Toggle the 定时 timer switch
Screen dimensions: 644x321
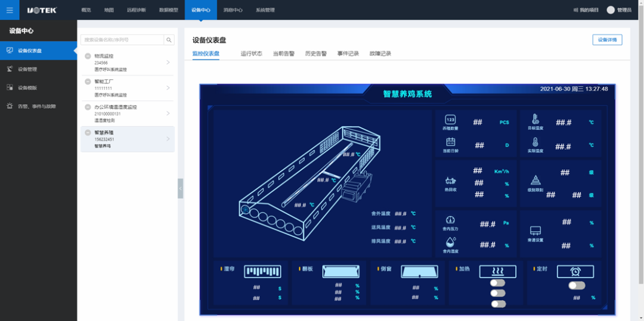pyautogui.click(x=577, y=285)
